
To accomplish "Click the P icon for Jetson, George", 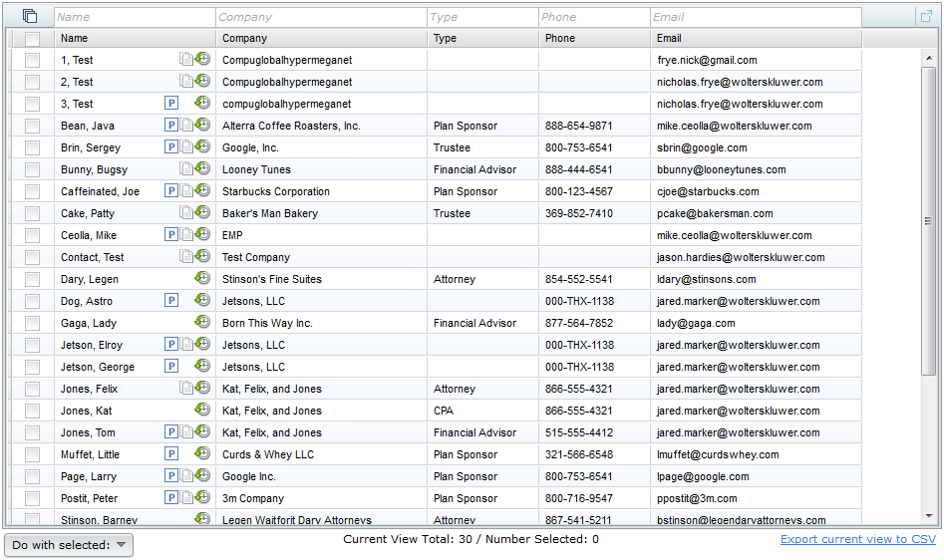I will [x=171, y=366].
